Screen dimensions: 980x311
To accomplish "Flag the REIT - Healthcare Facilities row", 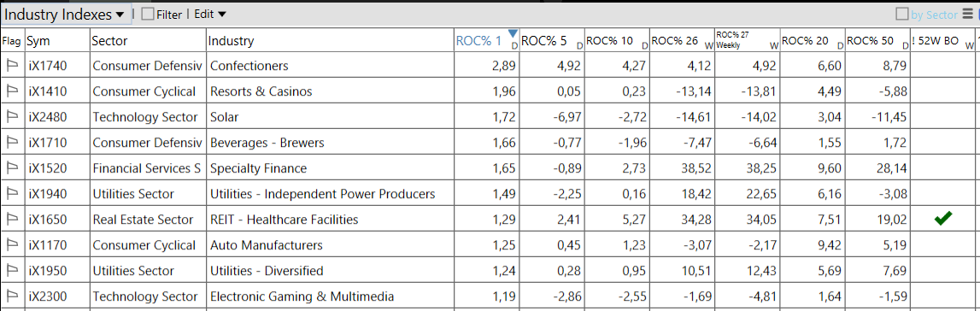I will point(12,220).
